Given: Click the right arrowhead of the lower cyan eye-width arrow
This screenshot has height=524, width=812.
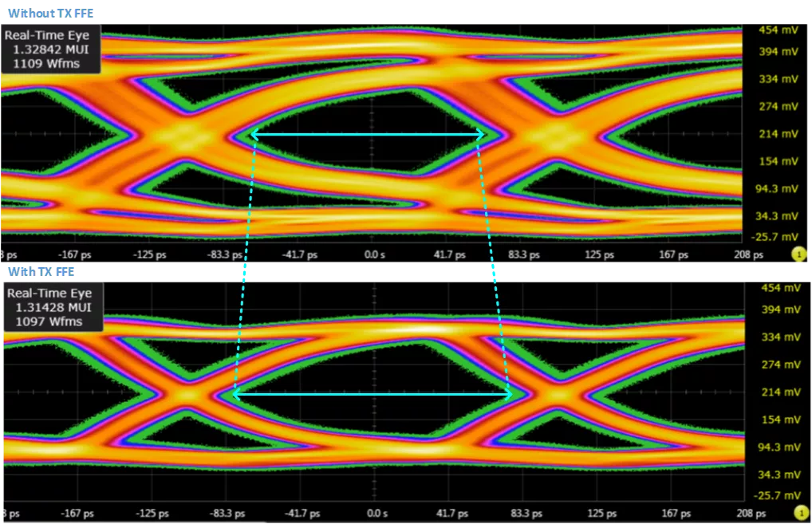Looking at the screenshot, I should pyautogui.click(x=507, y=395).
